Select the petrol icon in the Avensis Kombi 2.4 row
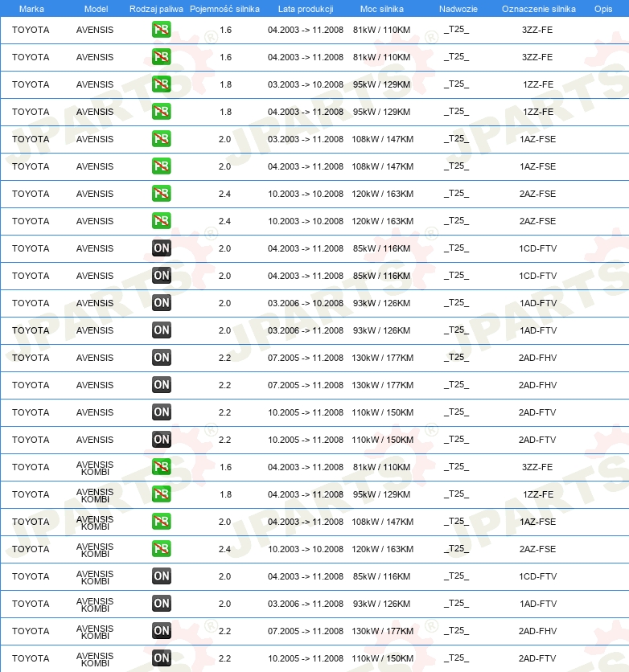The image size is (629, 672). (x=161, y=549)
